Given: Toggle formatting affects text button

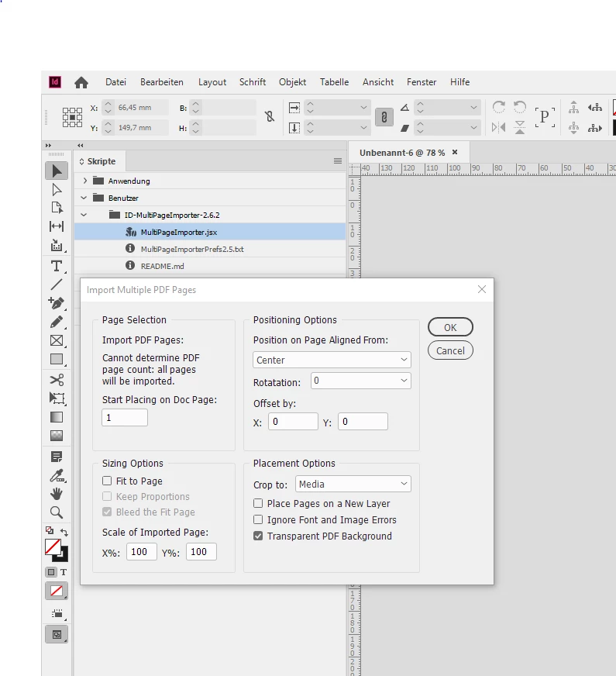Looking at the screenshot, I should (x=64, y=572).
